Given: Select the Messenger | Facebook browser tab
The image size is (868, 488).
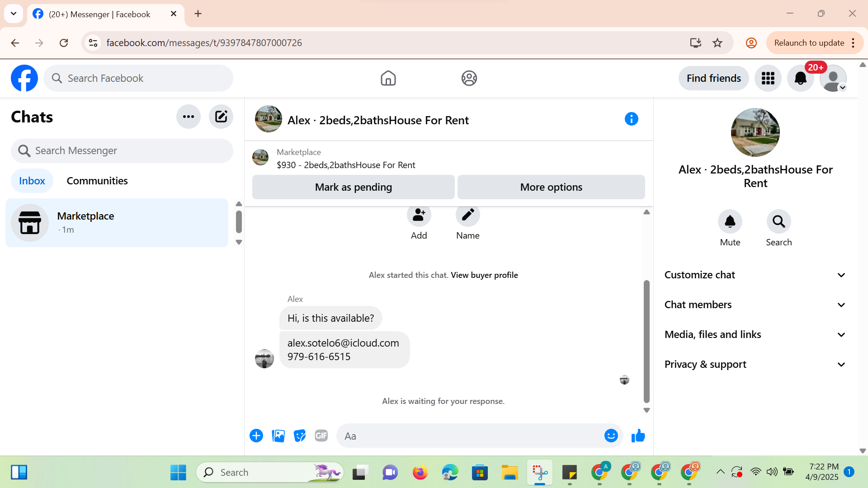Looking at the screenshot, I should (x=106, y=14).
